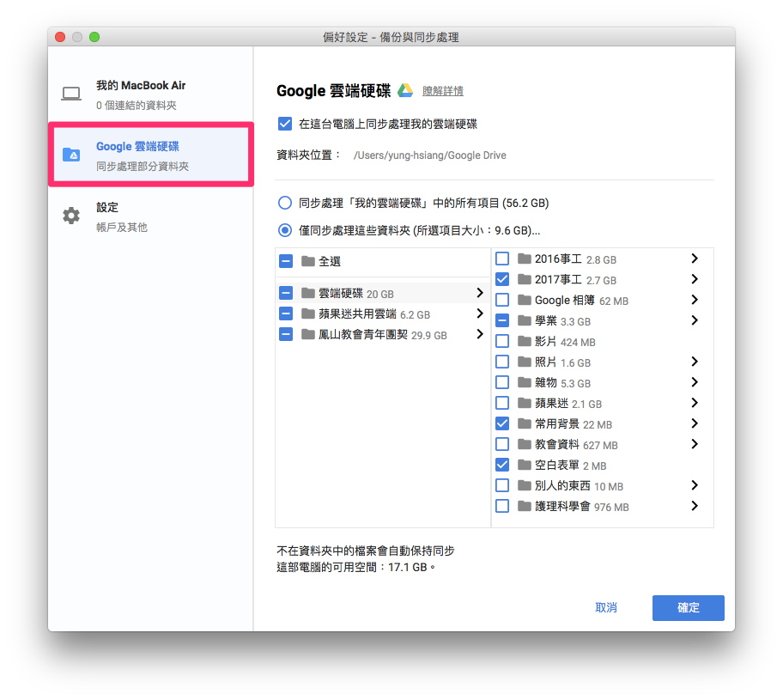Screen dimensions: 783x700
Task: Click the Google Drive logo beside heading
Action: (405, 90)
